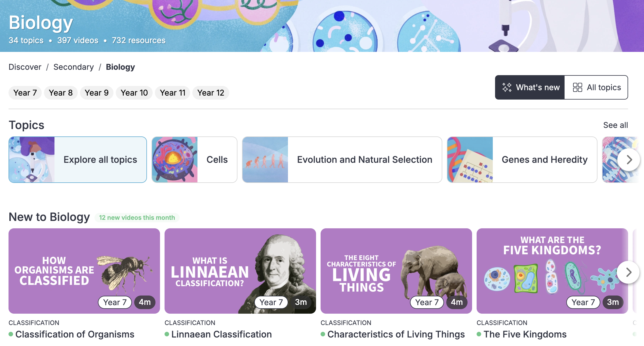The width and height of the screenshot is (644, 346).
Task: Open the Five Kingdoms video thumbnail
Action: coord(552,271)
